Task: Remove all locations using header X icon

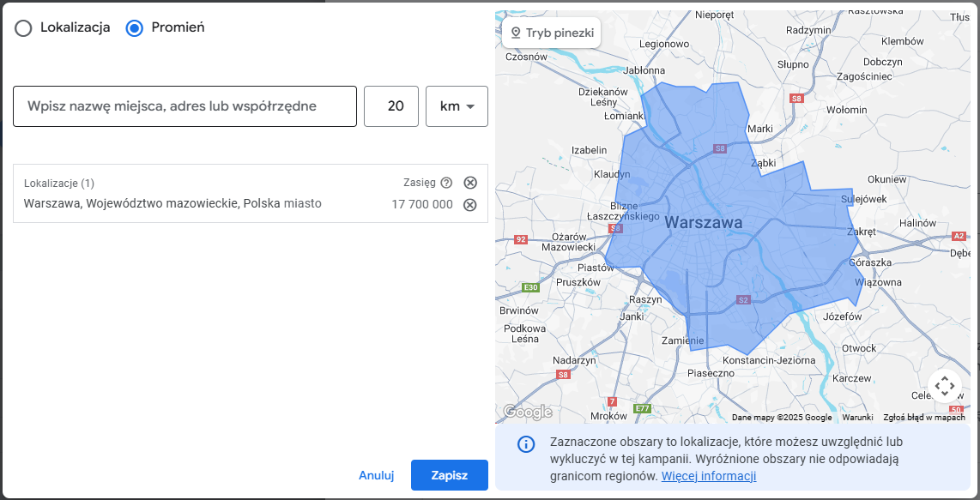Action: point(470,183)
